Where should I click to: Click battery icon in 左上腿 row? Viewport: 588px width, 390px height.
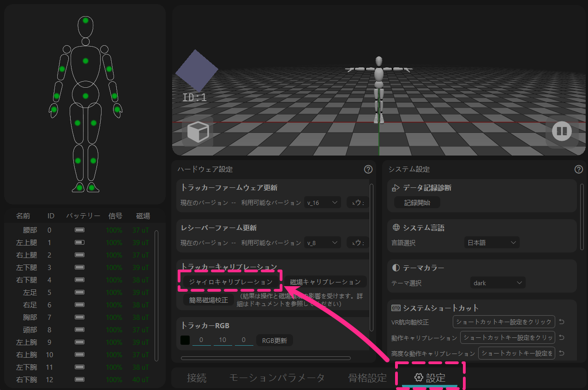pos(79,242)
